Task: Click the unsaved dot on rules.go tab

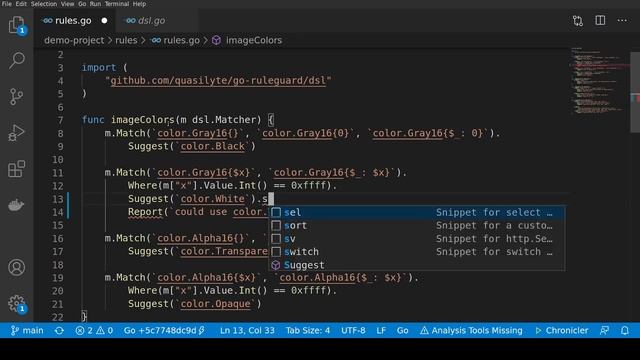Action: (x=104, y=20)
